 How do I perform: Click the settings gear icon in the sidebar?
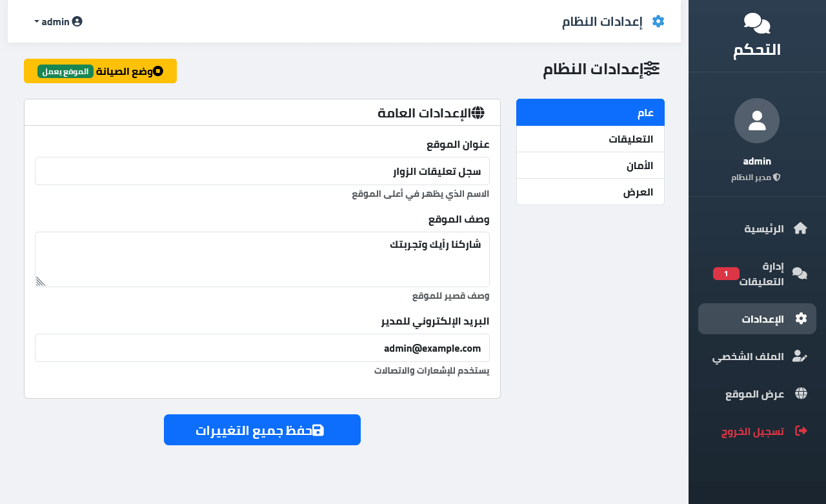[x=801, y=319]
